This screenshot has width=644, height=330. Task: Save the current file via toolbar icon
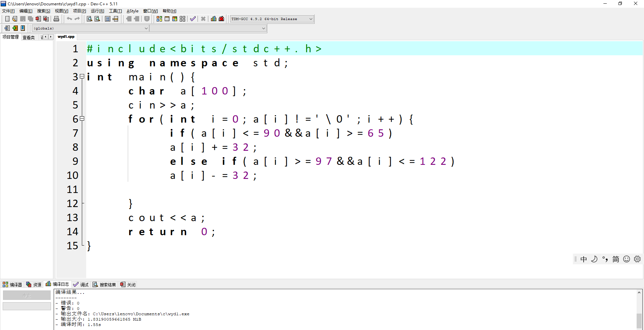click(x=23, y=19)
